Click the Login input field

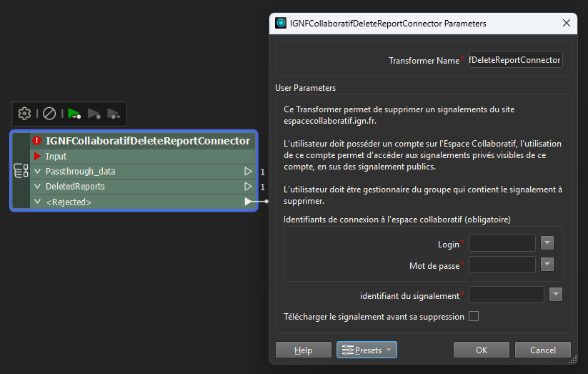502,243
